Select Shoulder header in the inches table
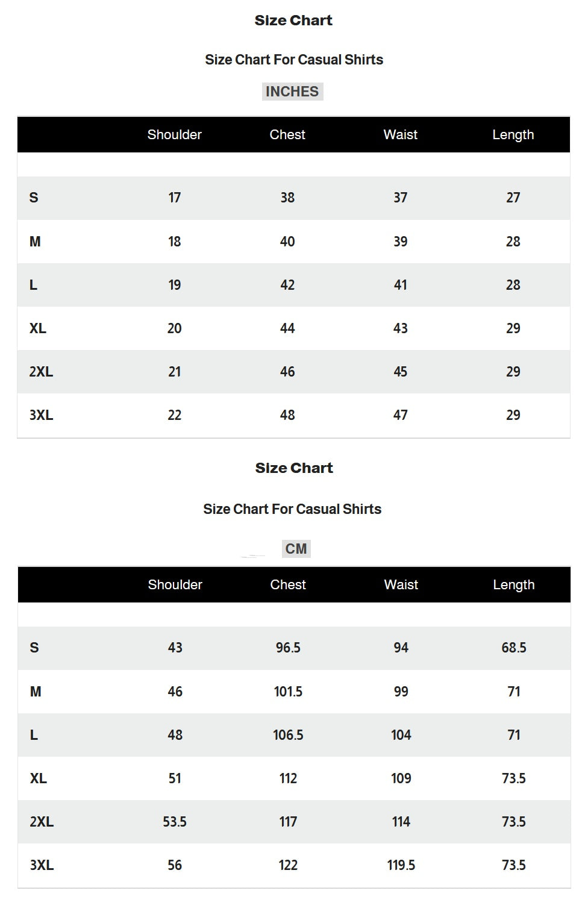Screen dimensions: 588x923 (x=174, y=134)
